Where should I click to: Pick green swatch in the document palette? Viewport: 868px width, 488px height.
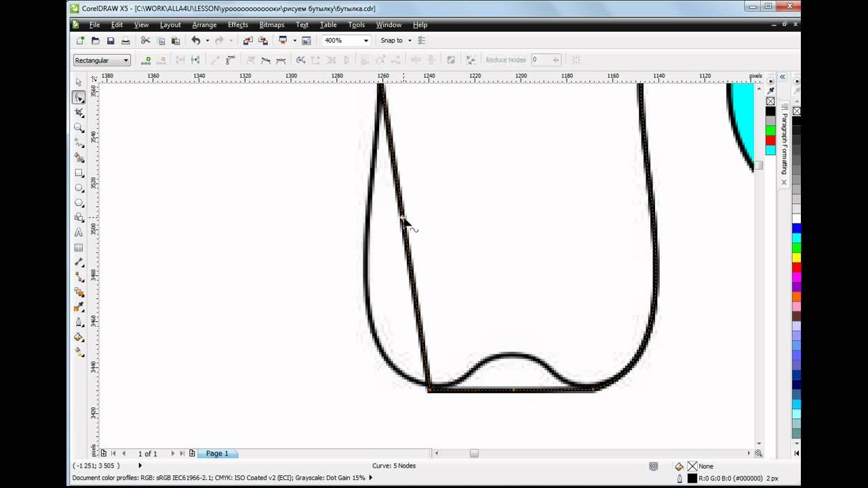tap(770, 130)
